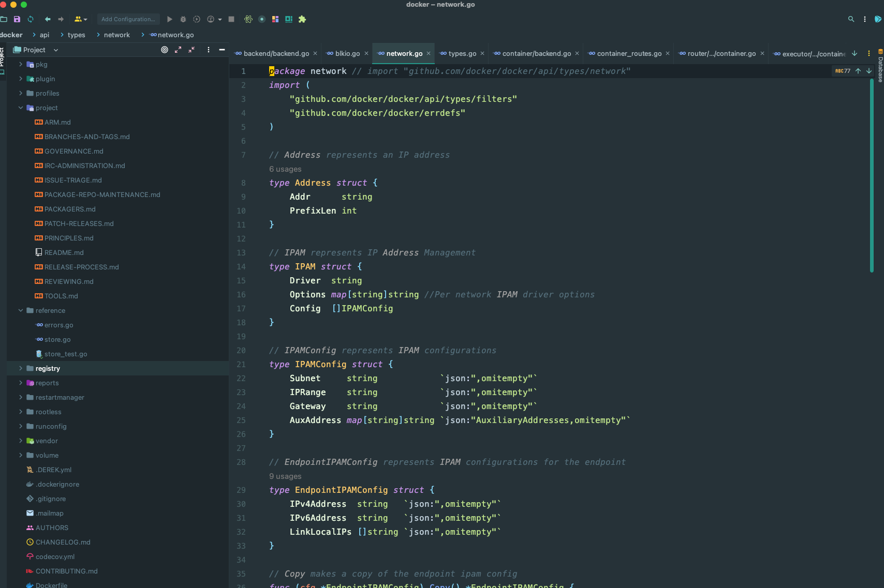This screenshot has height=588, width=884.
Task: Show hidden tabs dropdown arrow
Action: coord(854,53)
